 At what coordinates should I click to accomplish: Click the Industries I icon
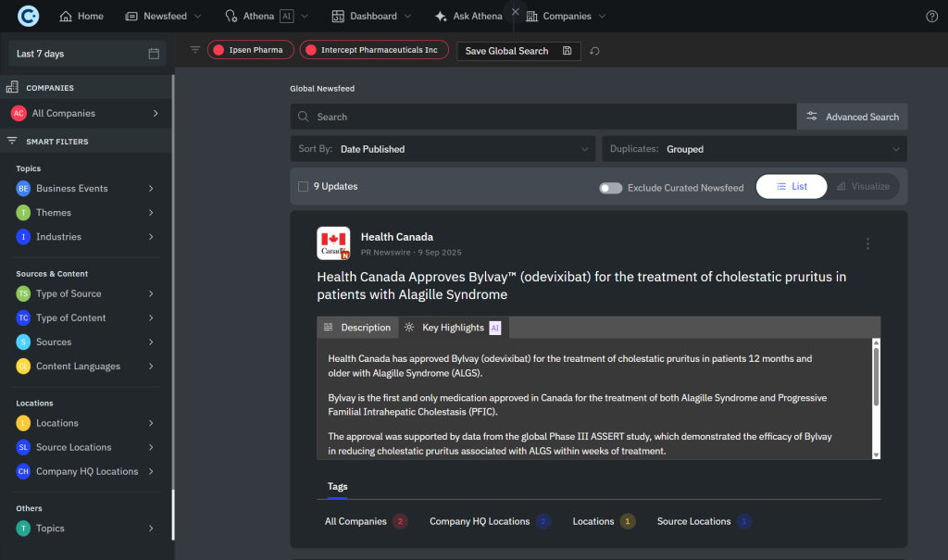pyautogui.click(x=23, y=236)
